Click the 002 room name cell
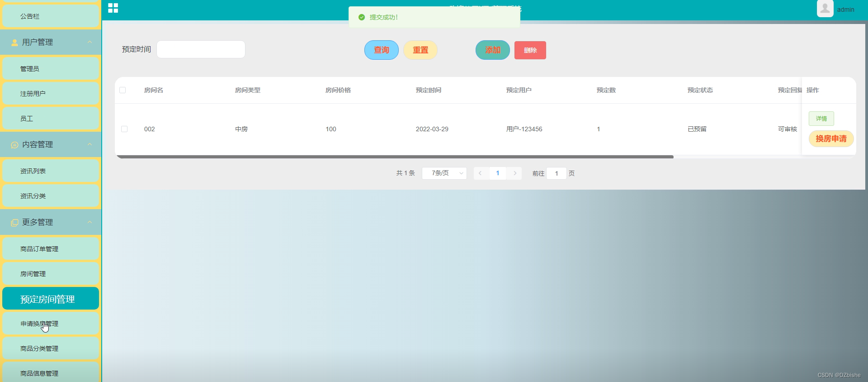 click(150, 129)
